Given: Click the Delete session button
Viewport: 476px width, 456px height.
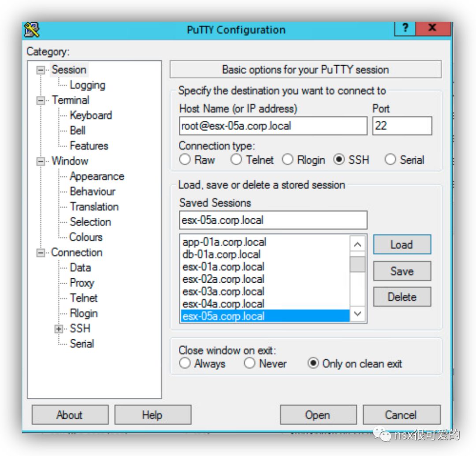Looking at the screenshot, I should click(x=402, y=297).
